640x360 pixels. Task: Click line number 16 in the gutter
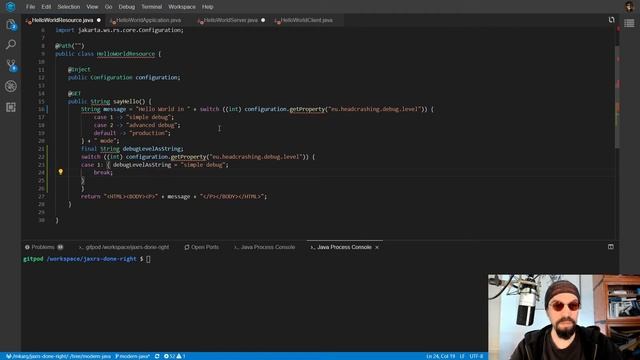point(41,109)
